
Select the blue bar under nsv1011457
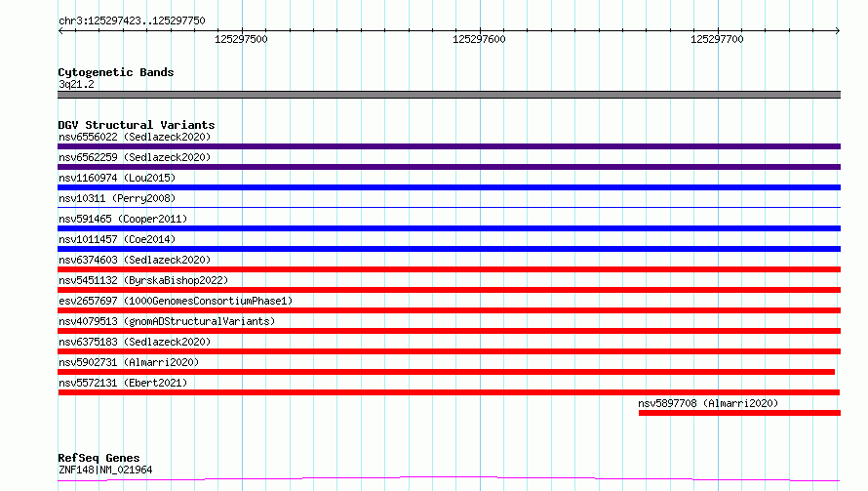[449, 249]
